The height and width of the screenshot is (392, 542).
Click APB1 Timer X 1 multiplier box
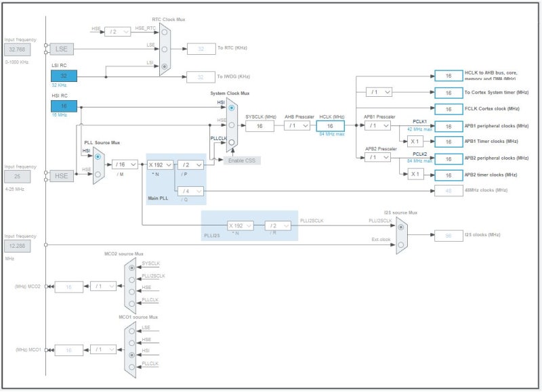[x=415, y=141]
